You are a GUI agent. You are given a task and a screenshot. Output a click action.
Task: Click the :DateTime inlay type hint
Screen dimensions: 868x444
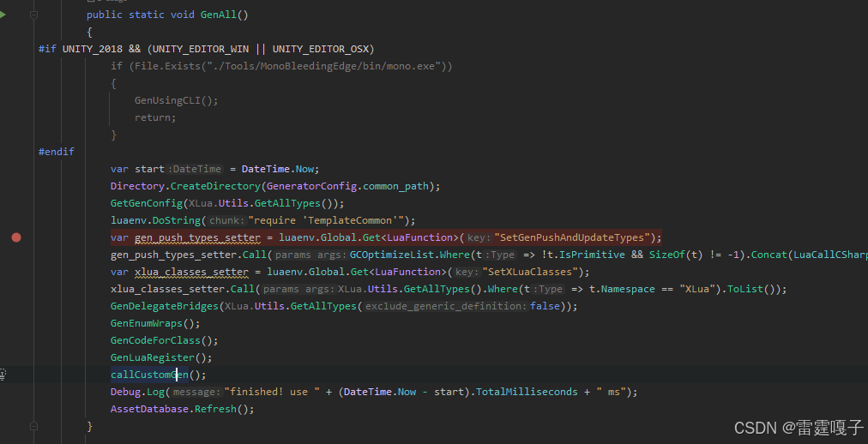195,169
